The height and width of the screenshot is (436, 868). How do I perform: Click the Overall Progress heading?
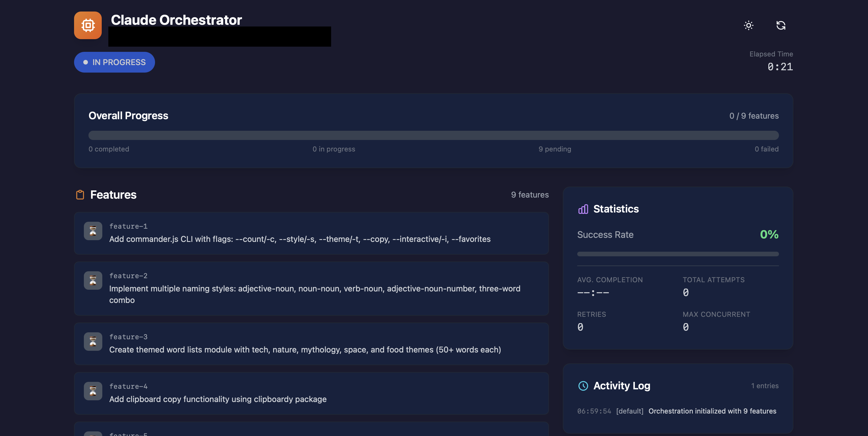(128, 115)
